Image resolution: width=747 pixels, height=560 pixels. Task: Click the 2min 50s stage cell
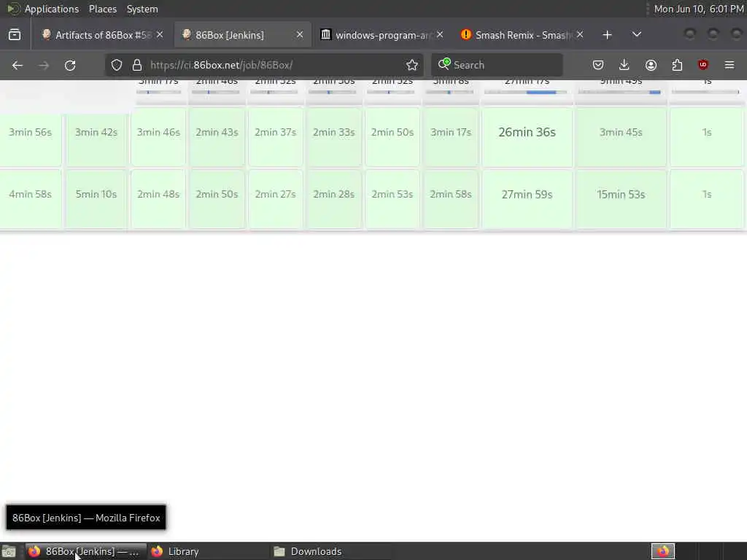click(x=392, y=137)
